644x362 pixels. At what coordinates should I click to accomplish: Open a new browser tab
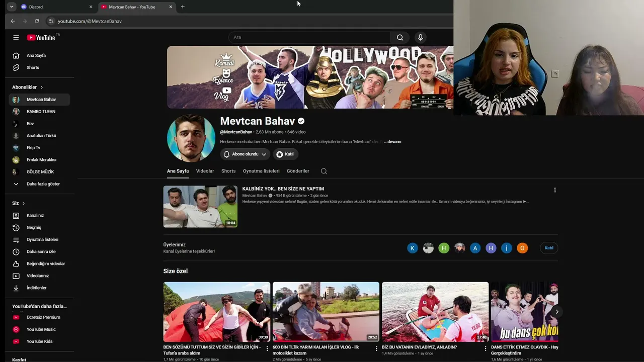(x=183, y=7)
